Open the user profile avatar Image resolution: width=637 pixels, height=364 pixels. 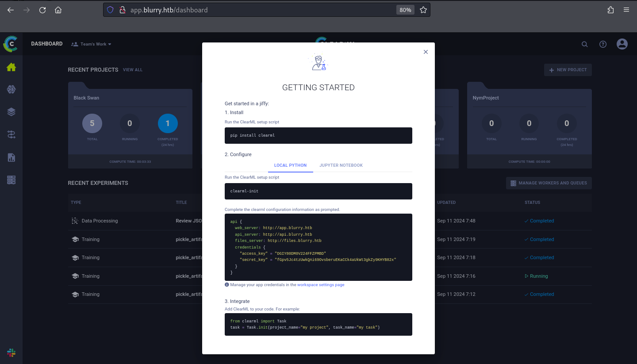[622, 44]
